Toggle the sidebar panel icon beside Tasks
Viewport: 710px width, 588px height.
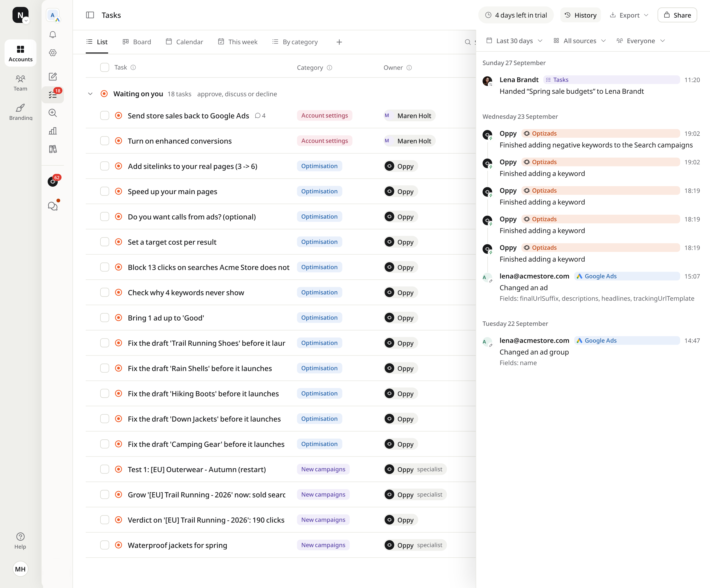point(90,15)
